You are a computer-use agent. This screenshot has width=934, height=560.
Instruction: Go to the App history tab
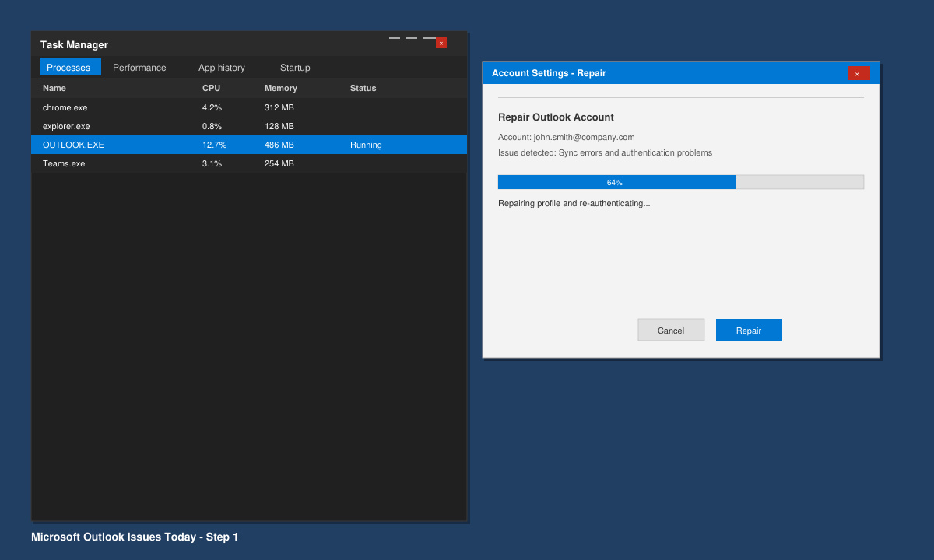coord(222,68)
